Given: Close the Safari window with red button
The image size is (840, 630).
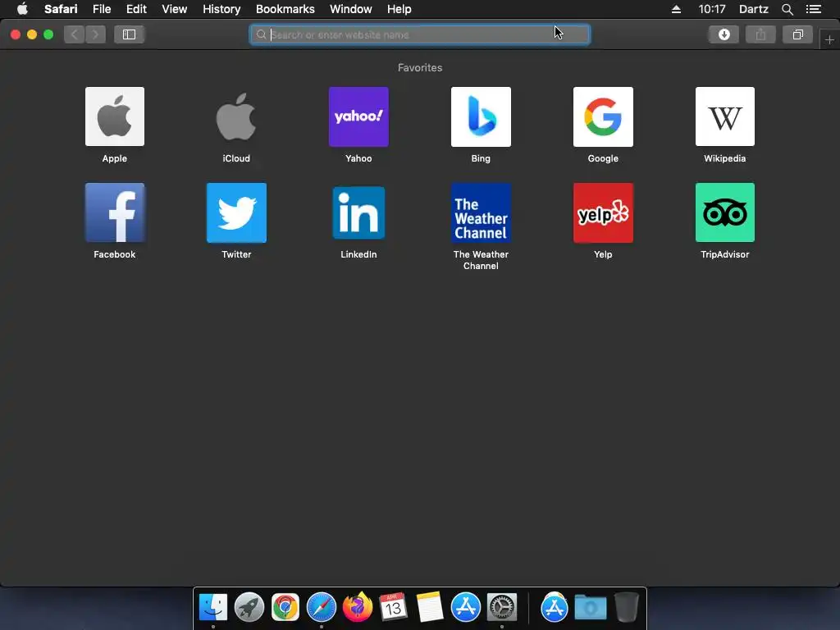Looking at the screenshot, I should click(16, 34).
